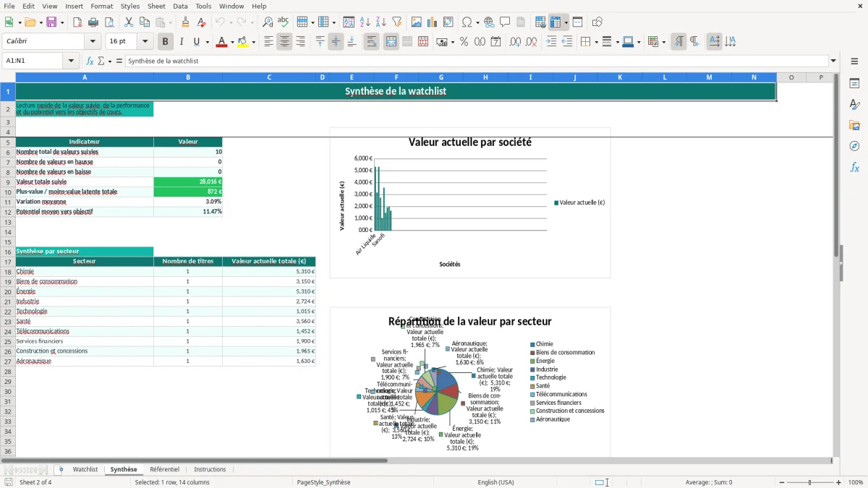Click the Spelling check icon
This screenshot has height=488, width=868.
click(284, 22)
